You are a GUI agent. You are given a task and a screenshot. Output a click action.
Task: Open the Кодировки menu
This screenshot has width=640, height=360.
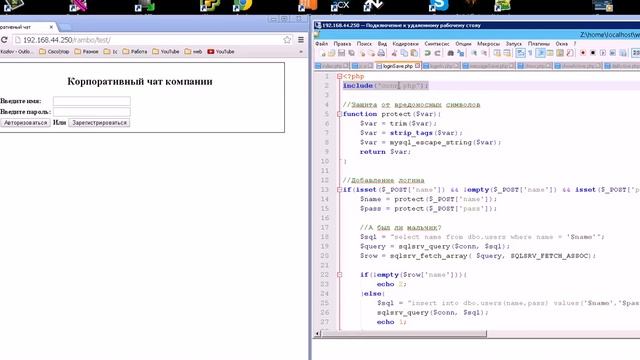coord(405,44)
